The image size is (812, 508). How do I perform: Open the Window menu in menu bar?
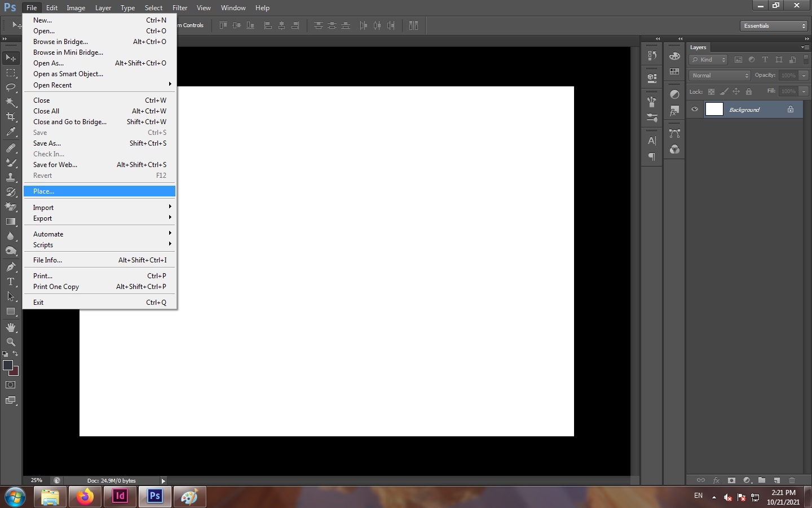click(x=233, y=8)
